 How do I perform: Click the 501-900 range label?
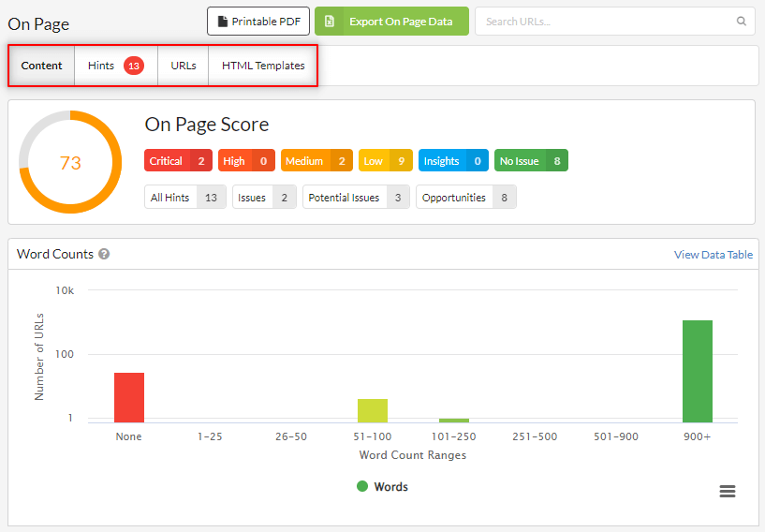[616, 436]
